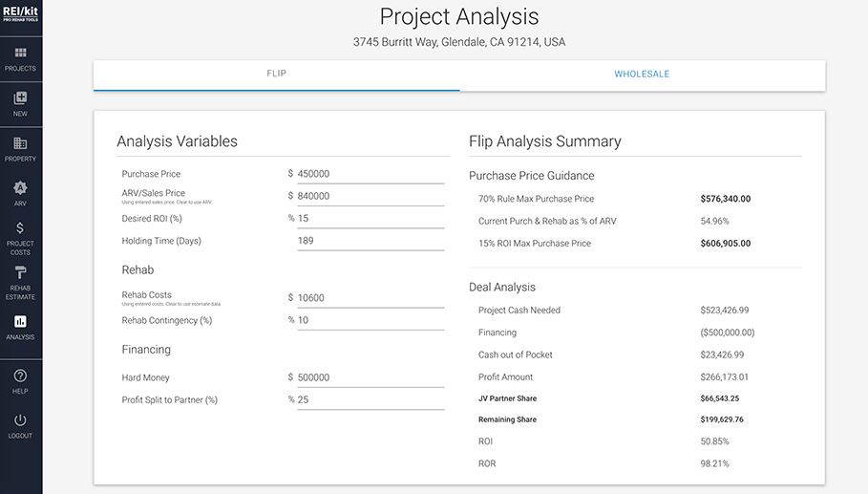Click the Rehab Costs input field
This screenshot has width=868, height=494.
370,298
